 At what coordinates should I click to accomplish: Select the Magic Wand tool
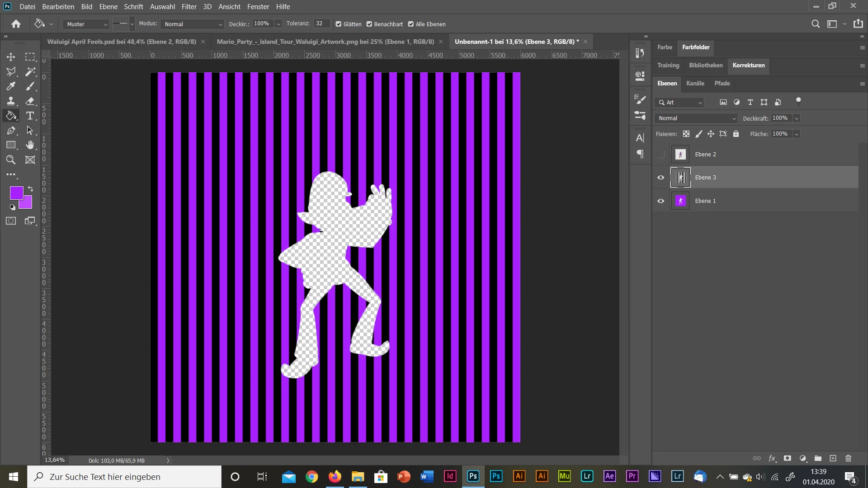30,71
